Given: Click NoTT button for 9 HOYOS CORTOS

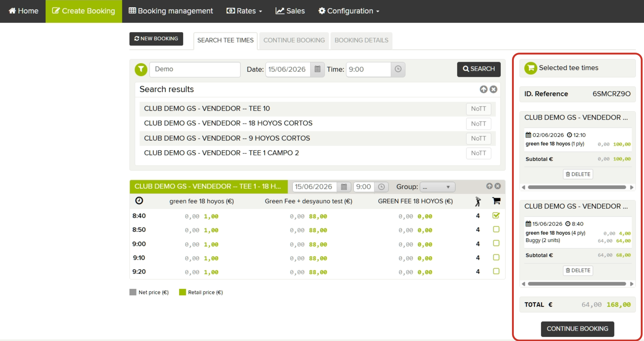Looking at the screenshot, I should coord(478,139).
